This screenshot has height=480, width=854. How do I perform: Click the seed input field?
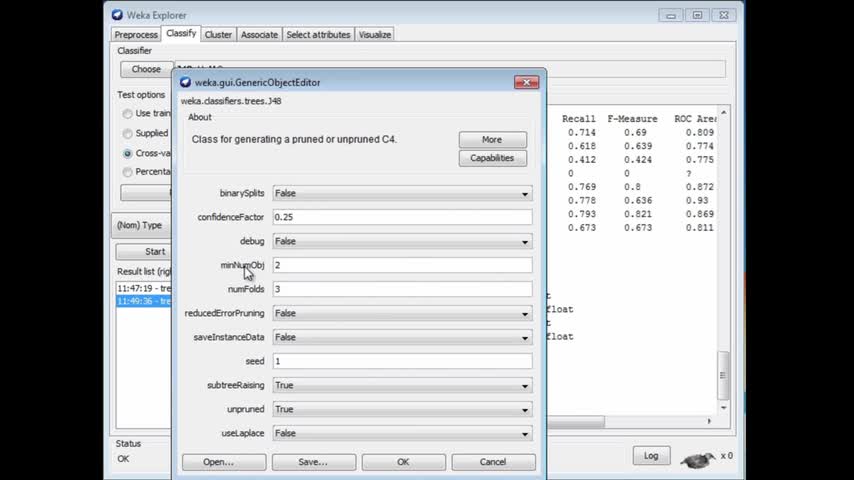click(402, 361)
